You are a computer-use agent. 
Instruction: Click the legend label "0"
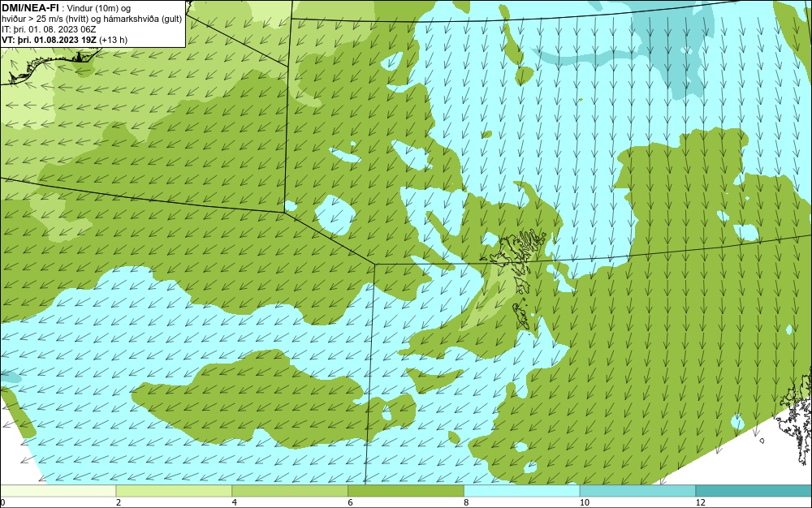coord(2,502)
